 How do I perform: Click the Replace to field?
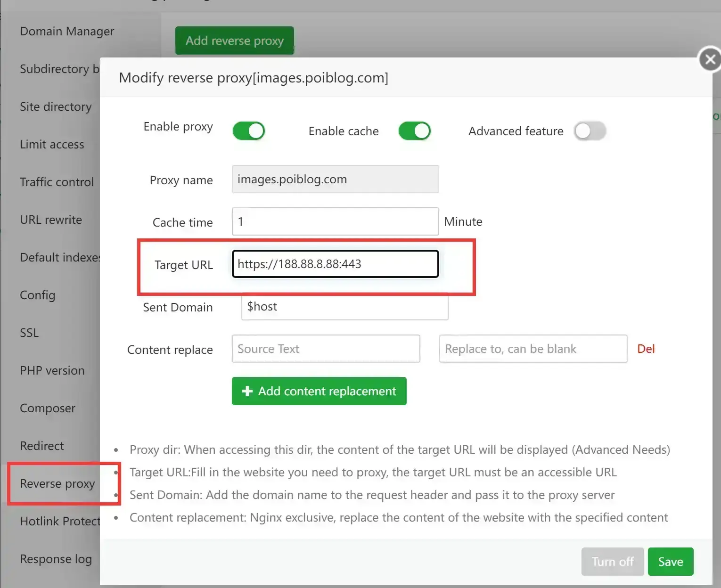(x=533, y=349)
